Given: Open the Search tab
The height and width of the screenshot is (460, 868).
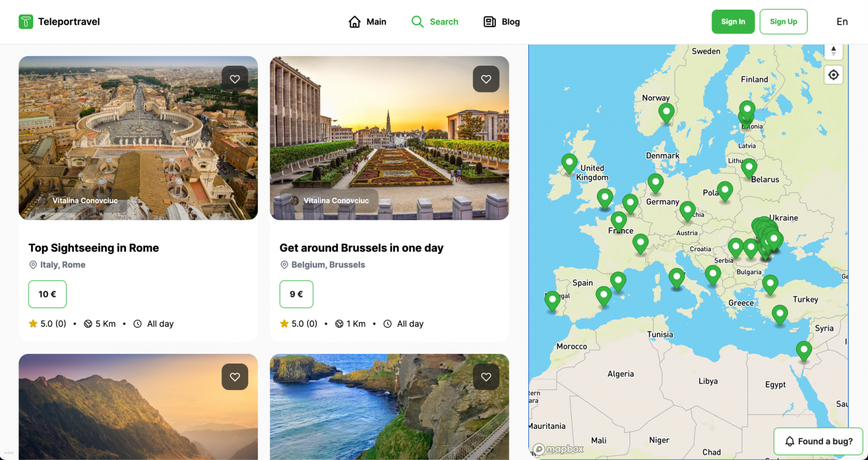Looking at the screenshot, I should coord(435,22).
